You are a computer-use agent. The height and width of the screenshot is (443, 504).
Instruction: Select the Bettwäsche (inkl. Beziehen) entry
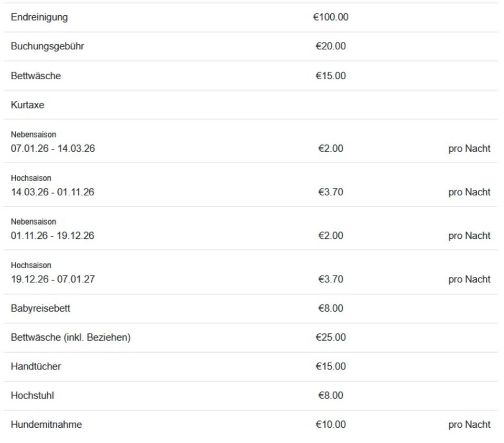71,337
